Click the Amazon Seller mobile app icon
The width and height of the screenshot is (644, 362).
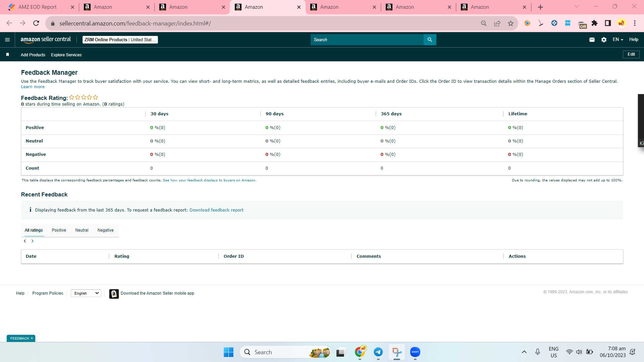114,294
